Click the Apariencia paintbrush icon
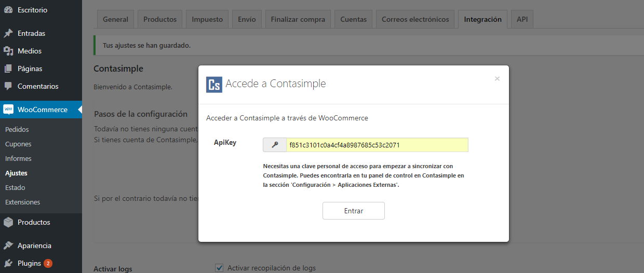The height and width of the screenshot is (273, 644). click(x=8, y=245)
